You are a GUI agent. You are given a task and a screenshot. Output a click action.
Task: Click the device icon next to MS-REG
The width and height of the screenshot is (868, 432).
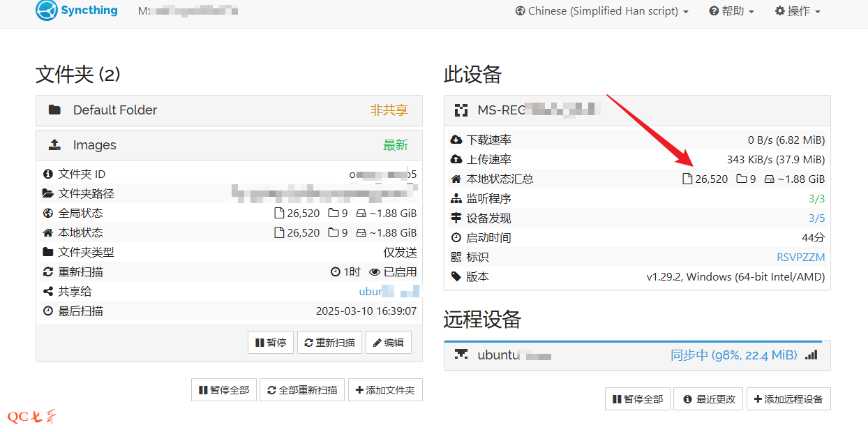click(461, 110)
